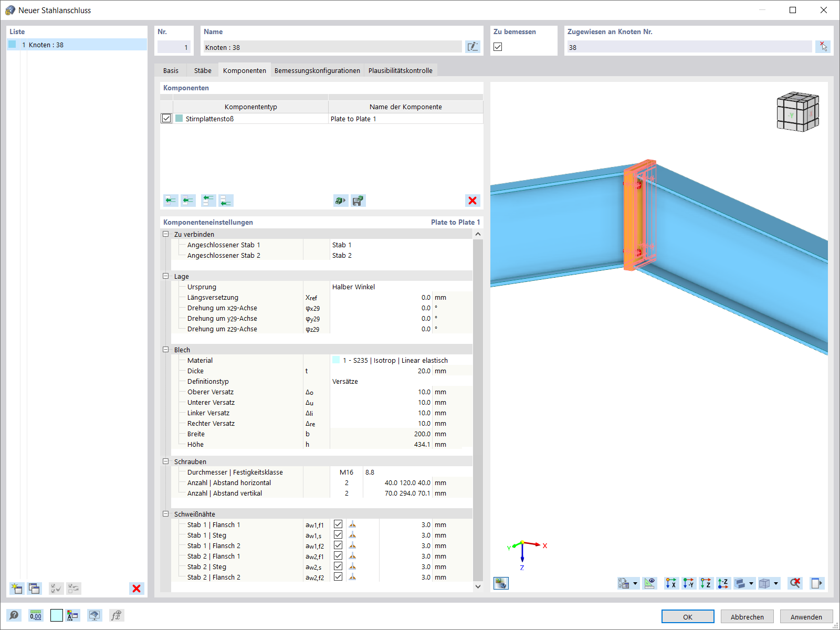Open the wireframe cube dropdown arrow
The height and width of the screenshot is (630, 840).
point(776,583)
